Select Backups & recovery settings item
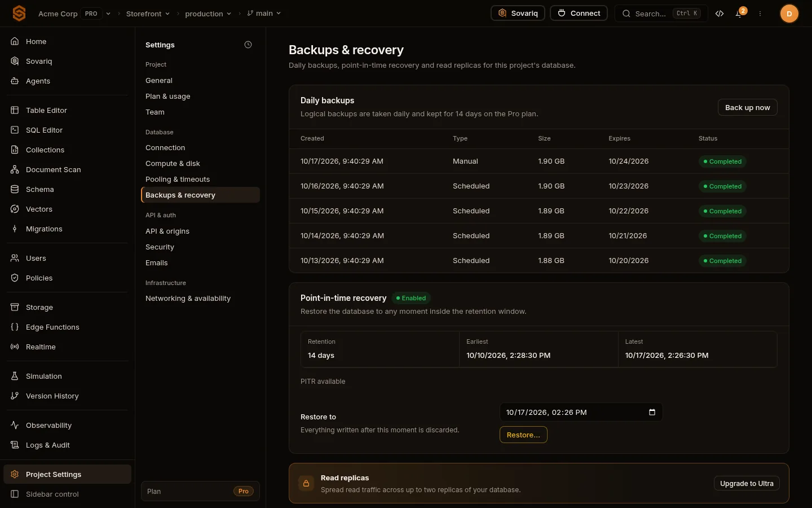This screenshot has width=812, height=508. 200,195
